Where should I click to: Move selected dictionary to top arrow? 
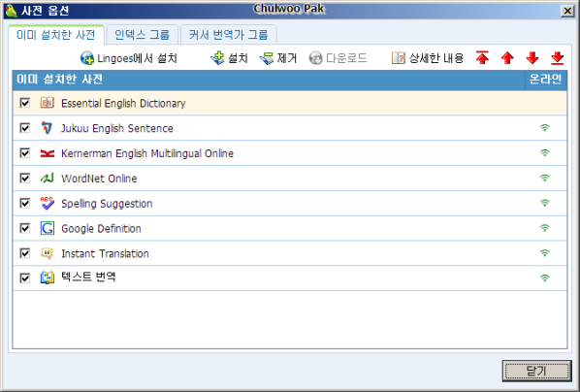point(482,58)
